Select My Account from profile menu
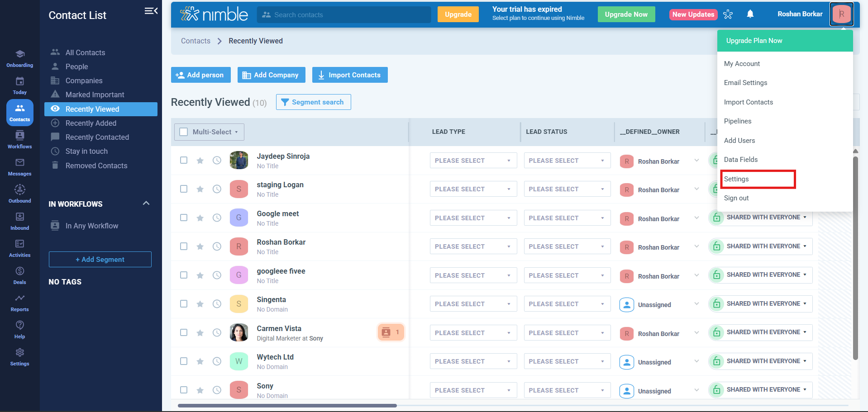 (x=742, y=64)
